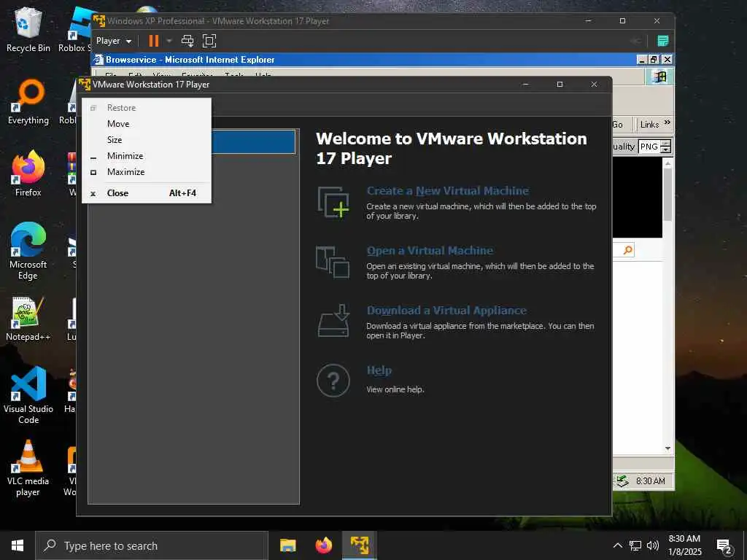The height and width of the screenshot is (560, 747).
Task: Choose Close Alt+F4 menu entry
Action: pyautogui.click(x=147, y=192)
